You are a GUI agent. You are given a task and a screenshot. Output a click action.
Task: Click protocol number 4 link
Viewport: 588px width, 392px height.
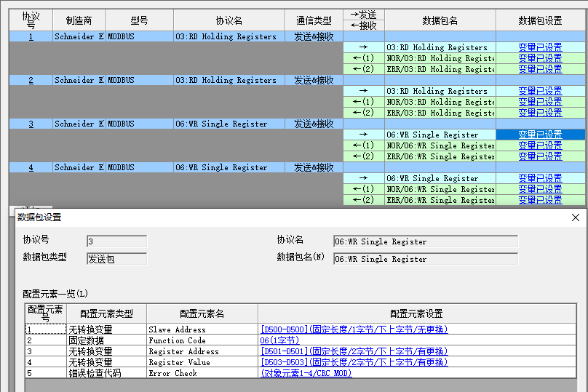coord(31,167)
